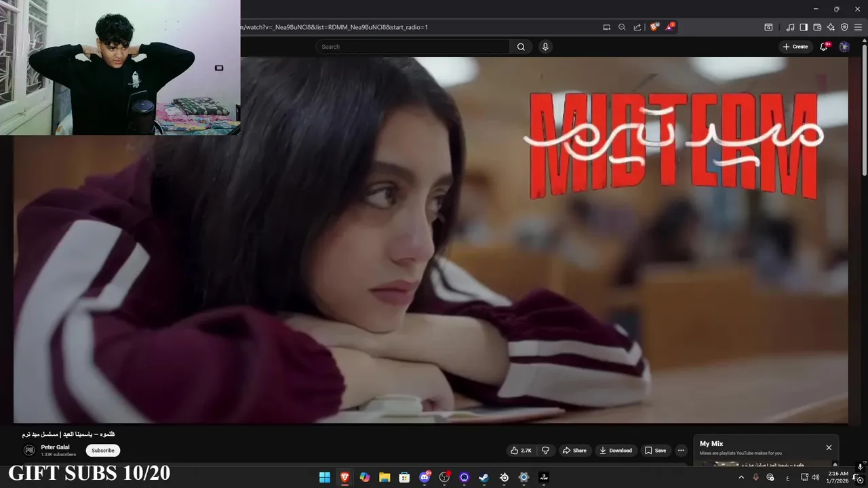Open the volume speaker tray icon
868x488 pixels.
pyautogui.click(x=815, y=477)
